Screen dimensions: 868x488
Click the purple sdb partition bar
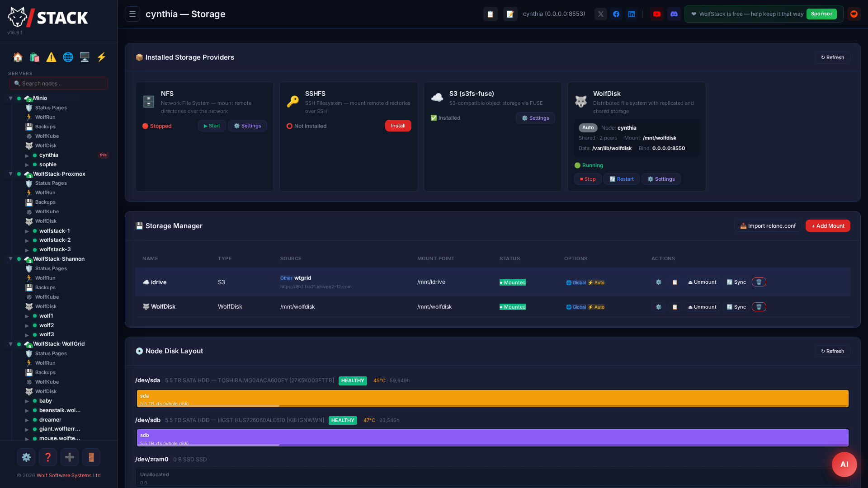pyautogui.click(x=493, y=438)
